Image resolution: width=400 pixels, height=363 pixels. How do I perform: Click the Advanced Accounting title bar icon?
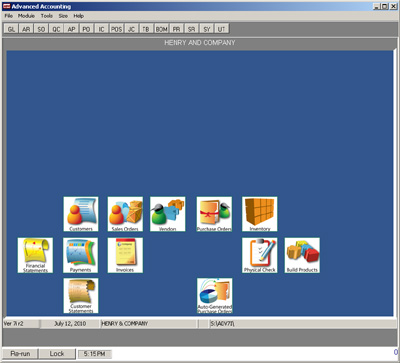point(6,6)
